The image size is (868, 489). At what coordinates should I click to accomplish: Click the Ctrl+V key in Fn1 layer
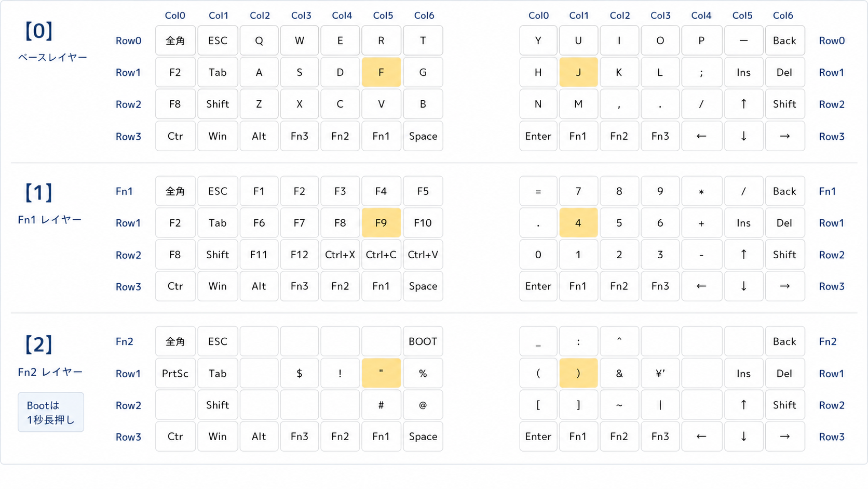pyautogui.click(x=423, y=255)
